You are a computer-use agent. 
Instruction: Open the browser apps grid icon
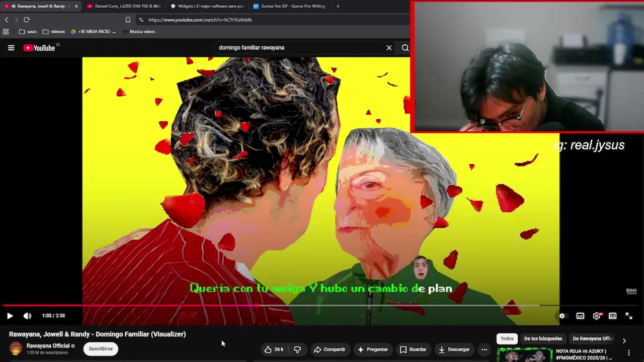pyautogui.click(x=6, y=31)
